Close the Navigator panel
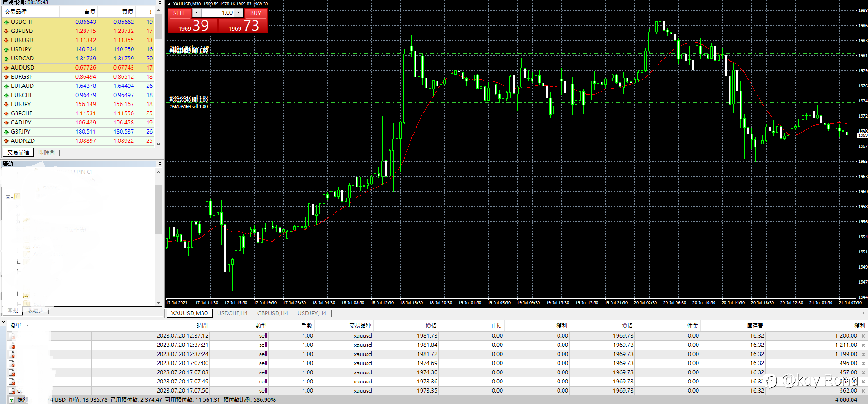Screen dimensions: 868x404 coord(160,163)
